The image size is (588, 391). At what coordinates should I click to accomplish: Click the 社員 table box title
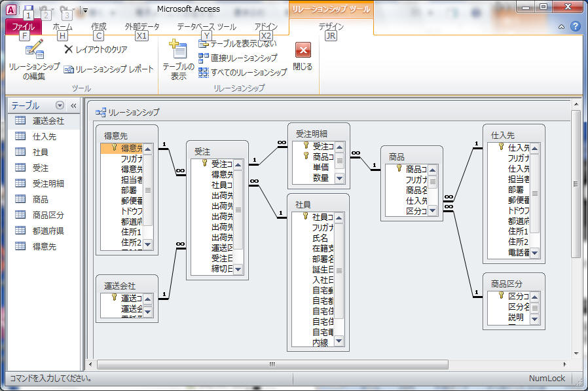[x=303, y=205]
